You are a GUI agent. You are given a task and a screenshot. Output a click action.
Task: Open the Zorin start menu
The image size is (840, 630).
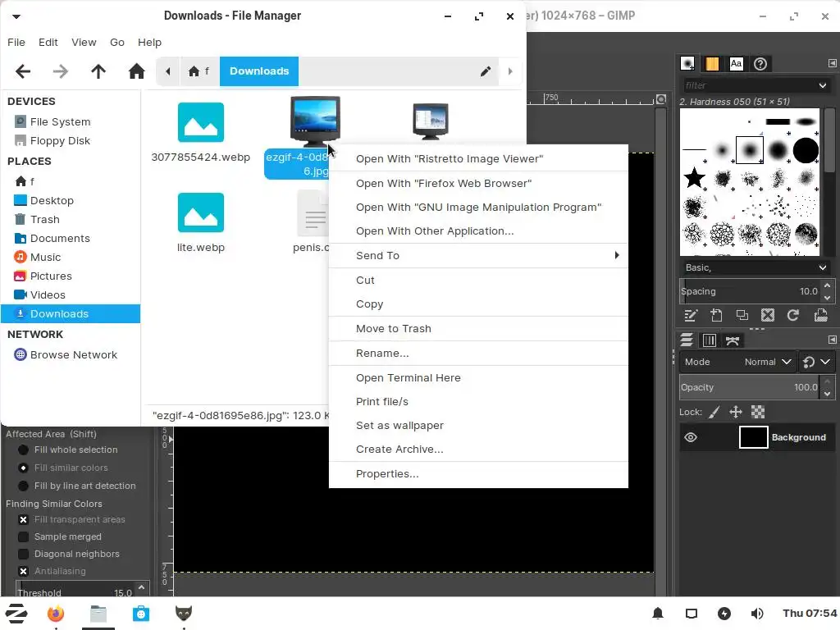(16, 614)
